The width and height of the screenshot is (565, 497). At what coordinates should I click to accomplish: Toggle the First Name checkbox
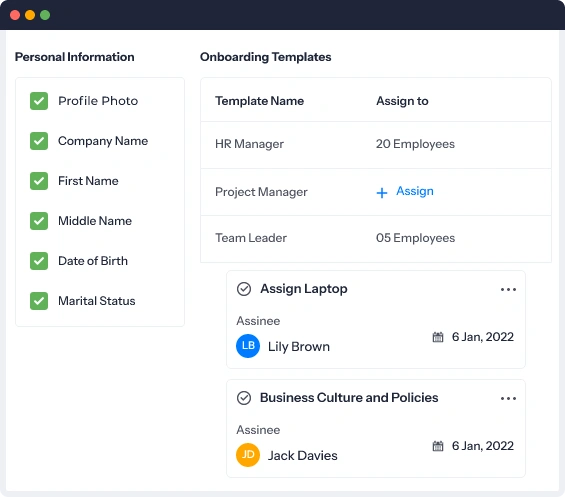(39, 181)
